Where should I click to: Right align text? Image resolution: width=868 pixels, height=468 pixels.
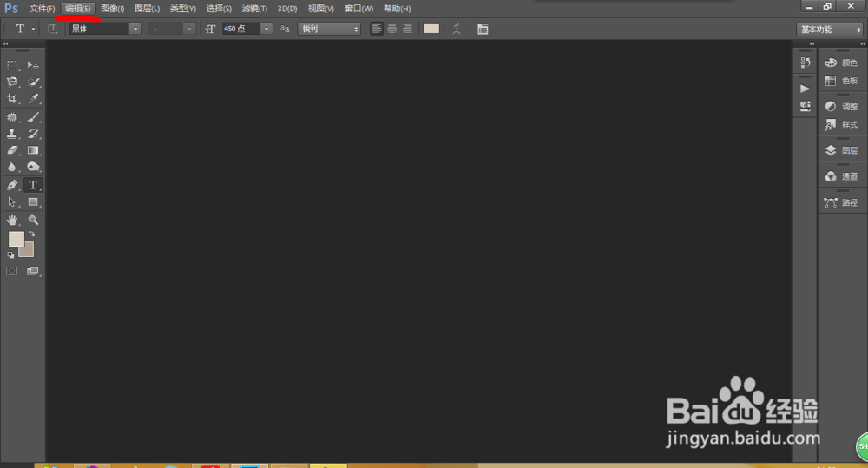pos(407,29)
